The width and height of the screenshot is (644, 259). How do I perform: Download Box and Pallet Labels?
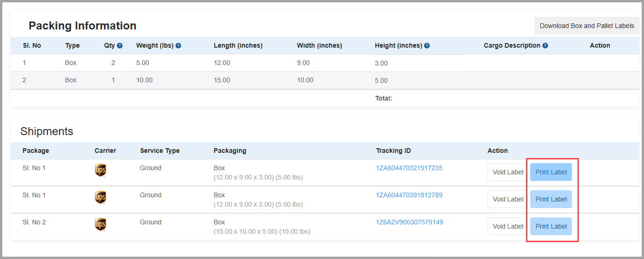point(587,26)
